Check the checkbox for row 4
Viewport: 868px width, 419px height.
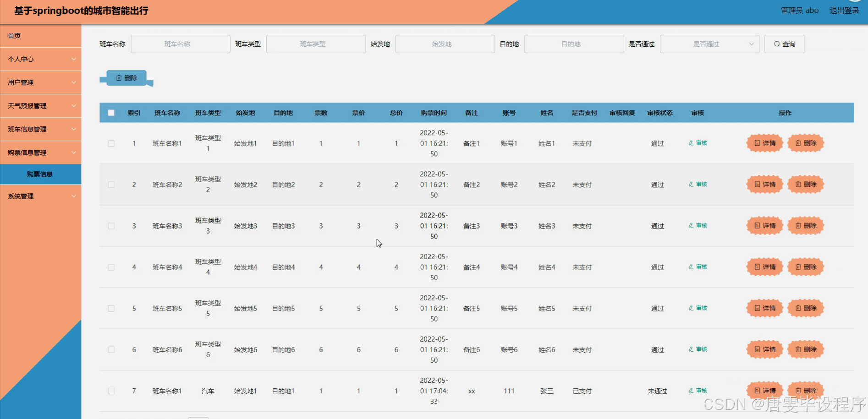(111, 267)
